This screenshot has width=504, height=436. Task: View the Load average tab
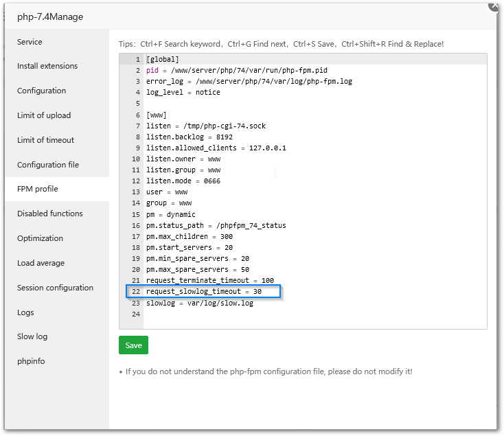(41, 263)
